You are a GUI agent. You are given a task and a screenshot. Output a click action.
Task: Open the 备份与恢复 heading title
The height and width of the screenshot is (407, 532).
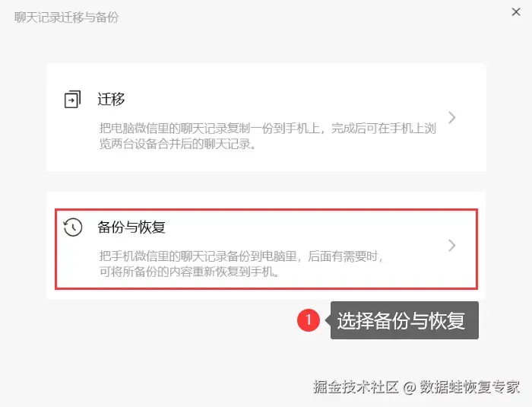131,227
